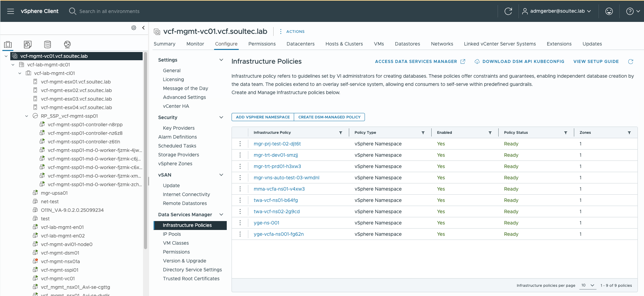The image size is (644, 296).
Task: Refresh the Infrastructure Policies list
Action: click(631, 62)
